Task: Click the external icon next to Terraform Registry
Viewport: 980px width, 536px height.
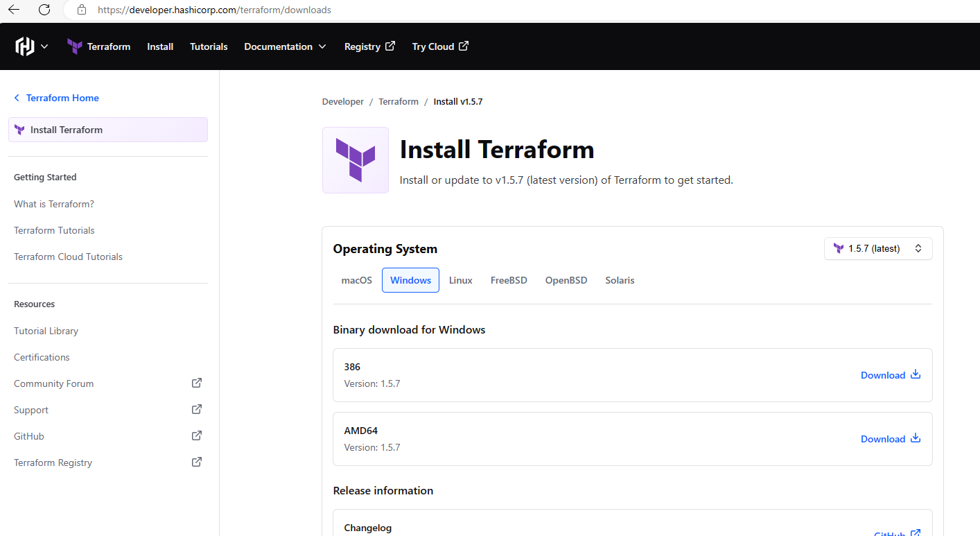Action: [x=197, y=462]
